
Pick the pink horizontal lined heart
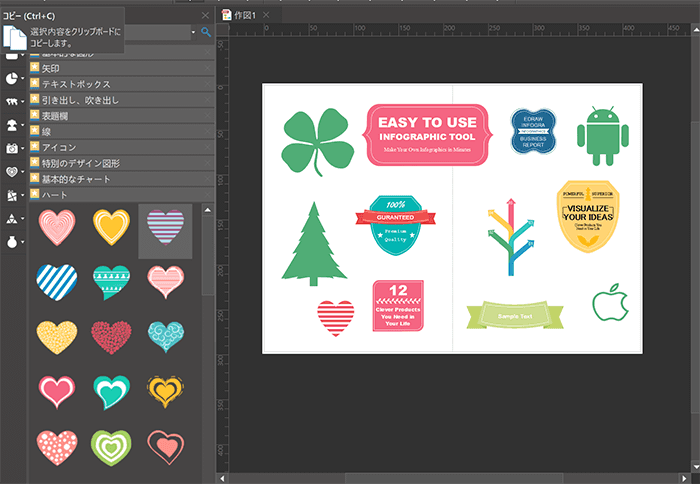click(165, 282)
